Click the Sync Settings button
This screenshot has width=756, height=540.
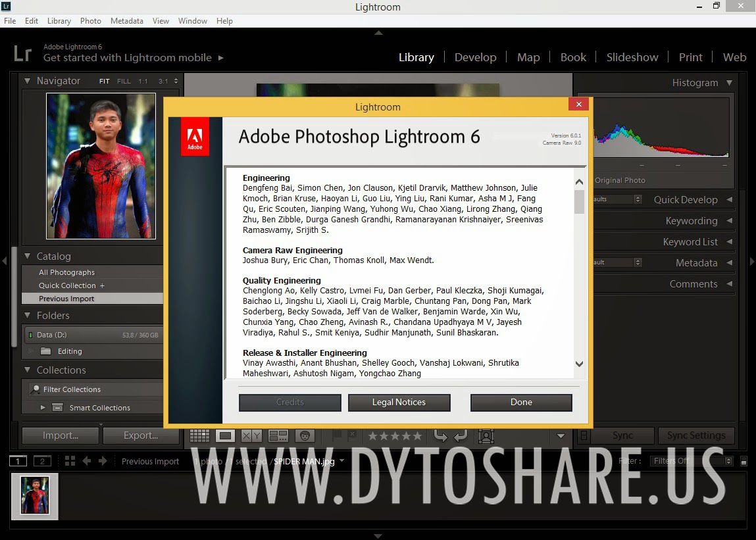coord(696,435)
